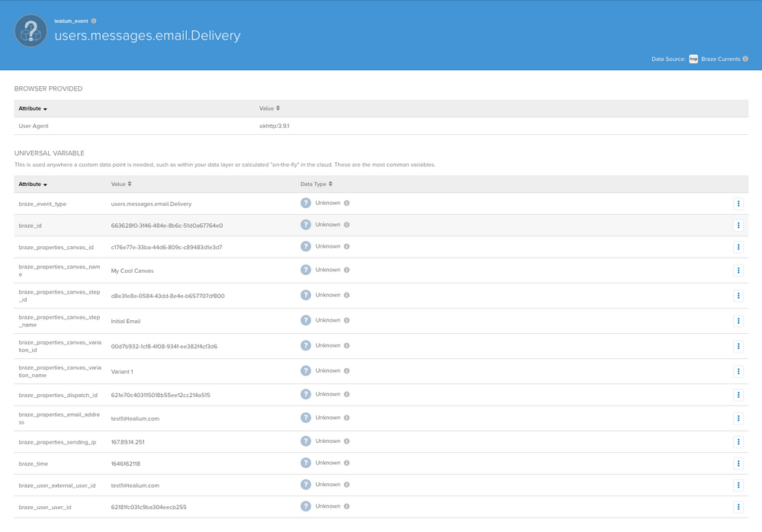This screenshot has height=532, width=762.
Task: Open three-dot menu for braze_time row
Action: point(738,463)
